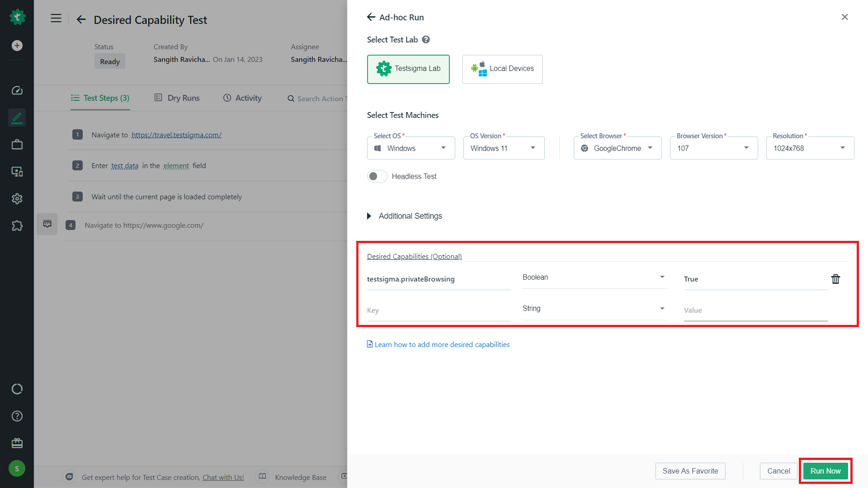Close the Ad-hoc Run panel
Image resolution: width=868 pixels, height=488 pixels.
(x=844, y=17)
